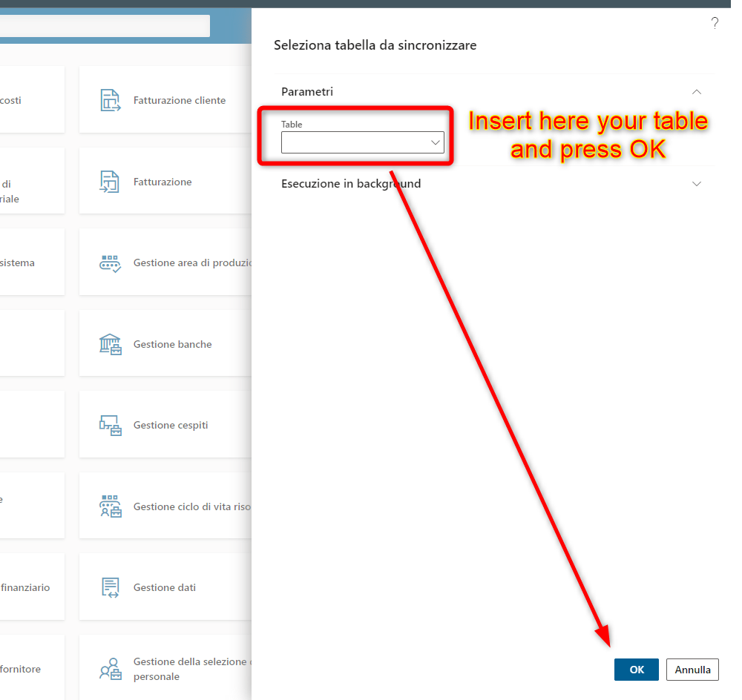742x700 pixels.
Task: Select the partially visible 'finanziario' tile
Action: [x=30, y=587]
